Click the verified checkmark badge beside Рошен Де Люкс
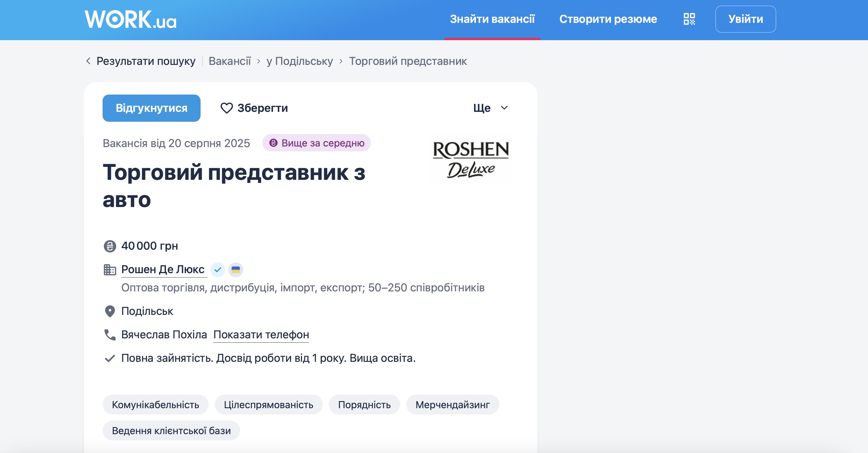The height and width of the screenshot is (453, 868). point(218,270)
